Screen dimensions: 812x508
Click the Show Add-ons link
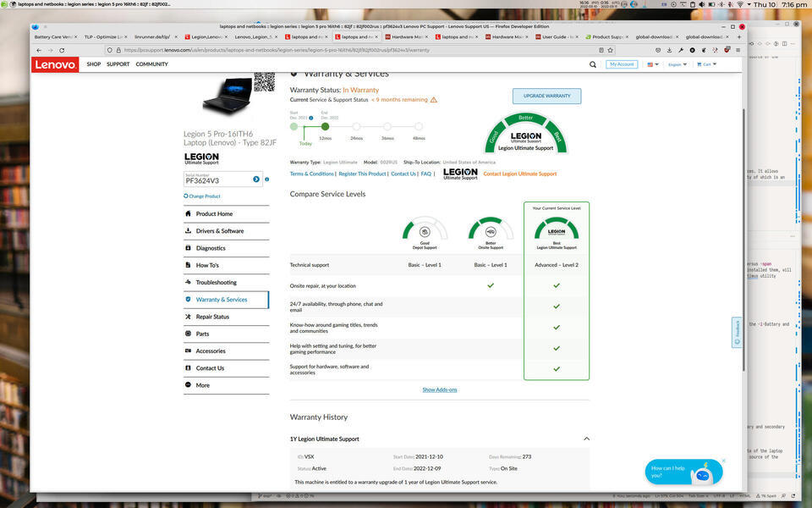(440, 389)
